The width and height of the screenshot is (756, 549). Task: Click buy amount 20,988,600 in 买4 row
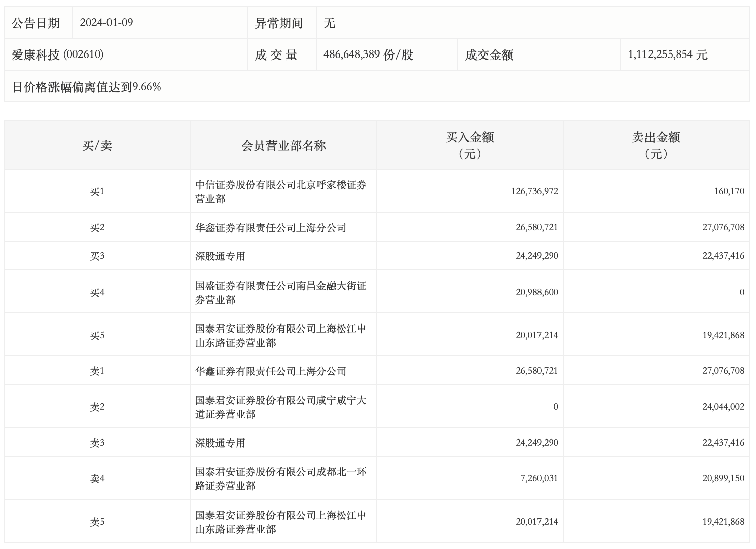tap(536, 292)
